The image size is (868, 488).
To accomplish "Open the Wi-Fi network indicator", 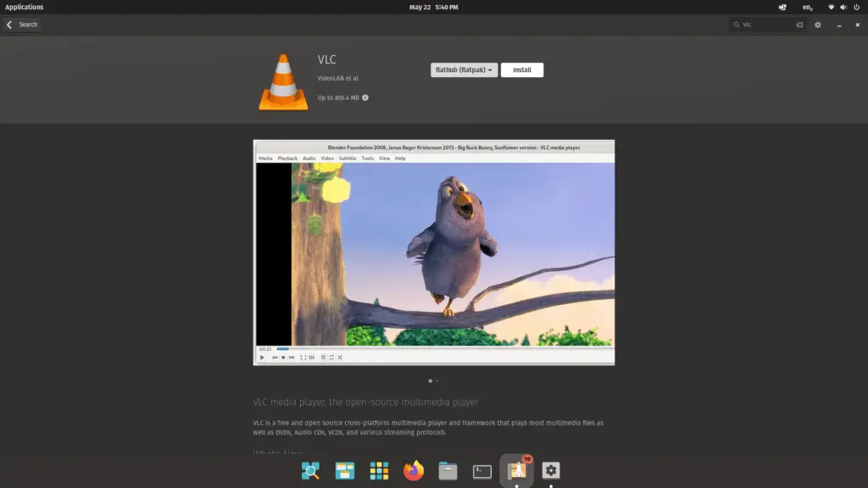I will tap(831, 7).
